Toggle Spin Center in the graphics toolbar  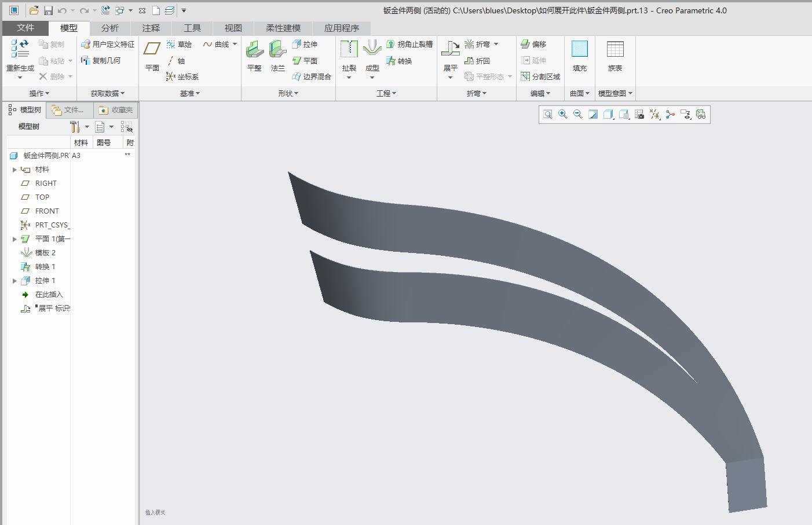(x=670, y=115)
